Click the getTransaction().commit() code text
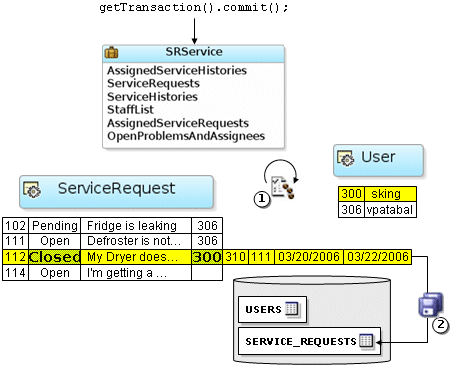Screen dimensions: 450x366 (x=194, y=7)
